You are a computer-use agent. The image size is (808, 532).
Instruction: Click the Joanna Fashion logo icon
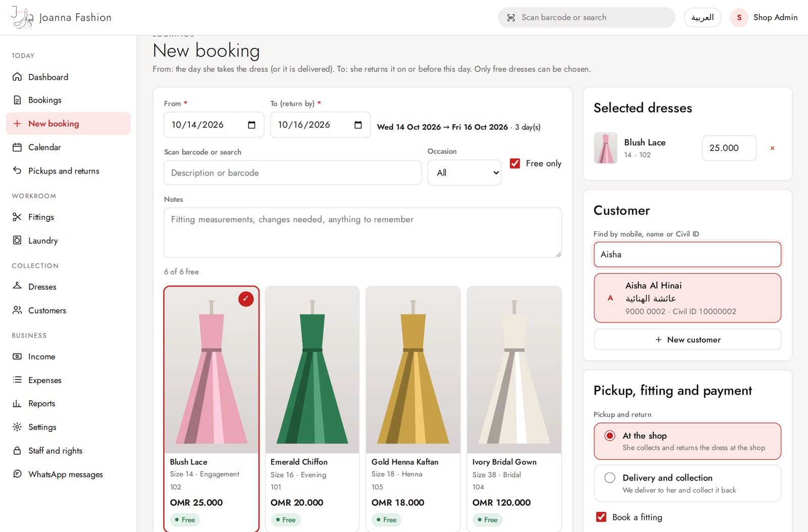[x=22, y=18]
